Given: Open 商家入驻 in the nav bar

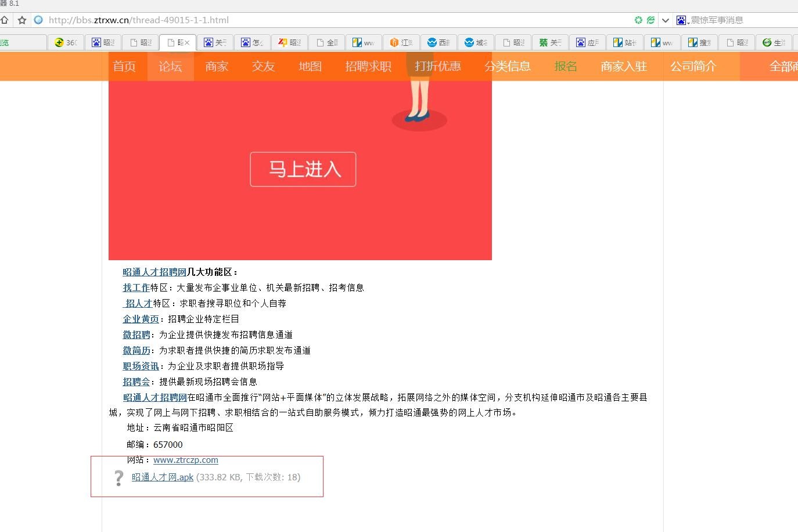Looking at the screenshot, I should 624,66.
